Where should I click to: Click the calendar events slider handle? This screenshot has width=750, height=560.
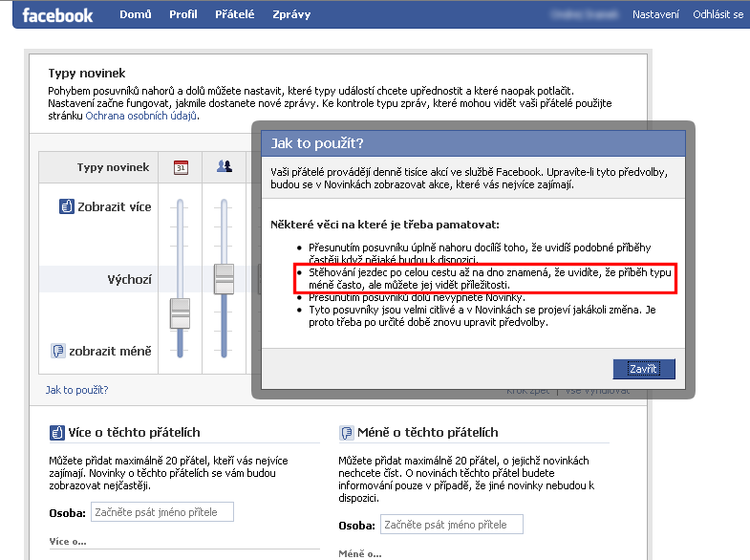[x=181, y=312]
